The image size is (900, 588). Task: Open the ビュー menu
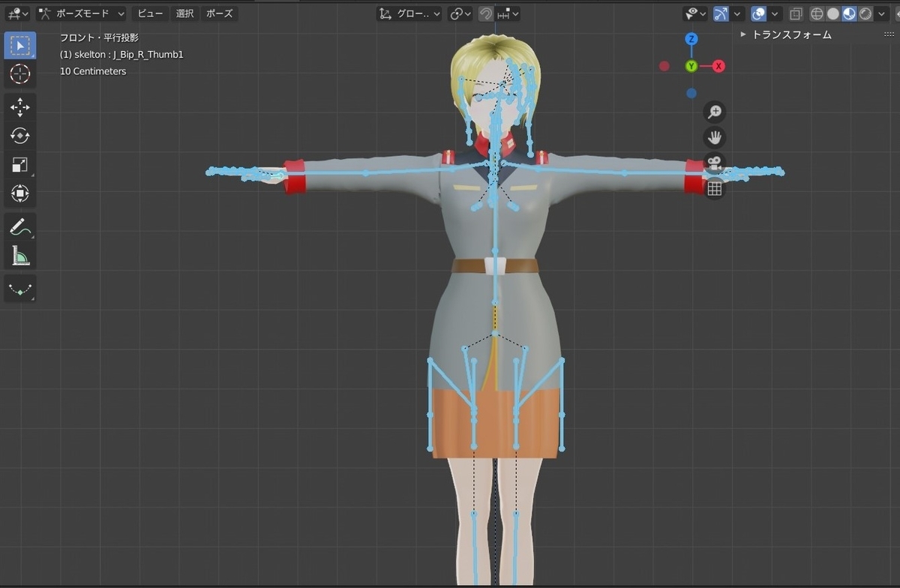150,13
